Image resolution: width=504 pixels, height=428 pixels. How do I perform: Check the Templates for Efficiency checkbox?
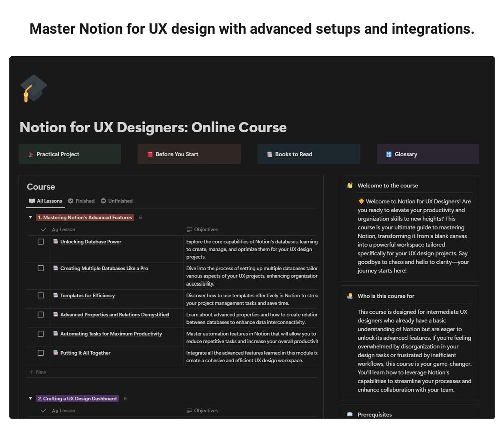click(41, 295)
